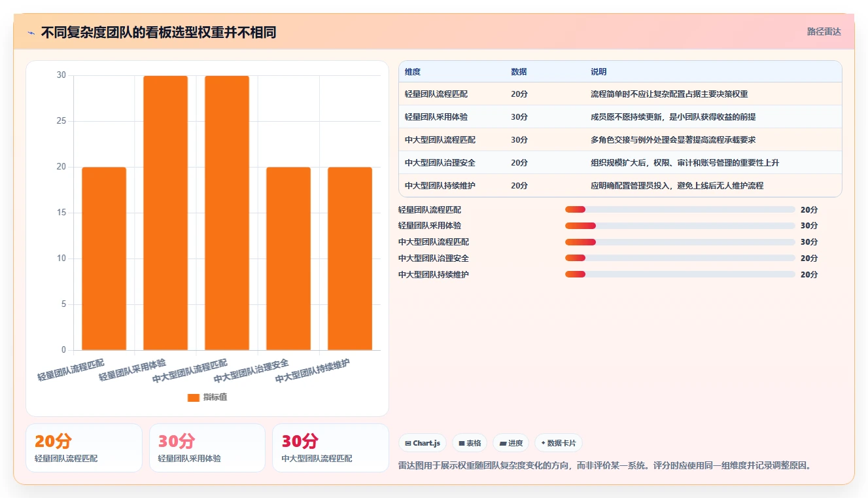Click description 应明确配置管理员投入，避免上线后无人维护流程
The image size is (868, 498).
click(x=677, y=186)
